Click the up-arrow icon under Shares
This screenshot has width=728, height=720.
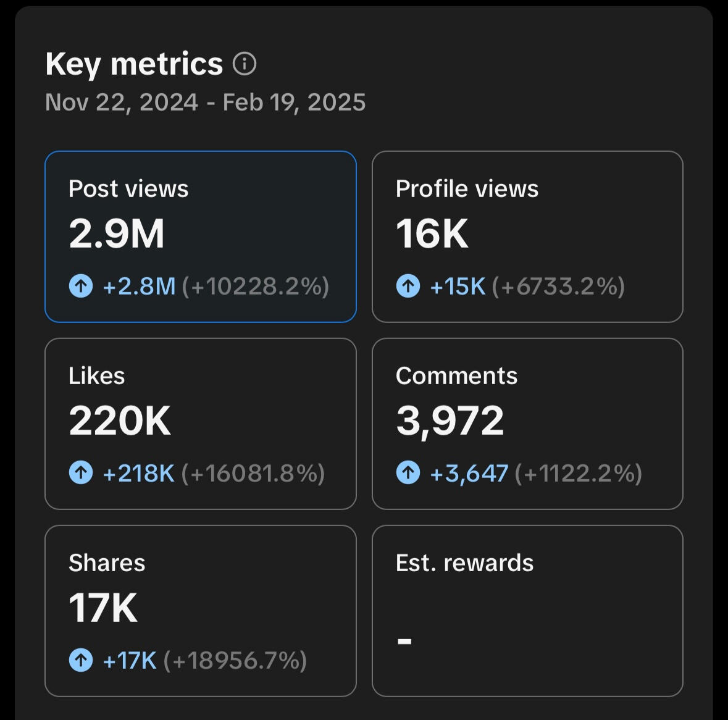coord(81,660)
